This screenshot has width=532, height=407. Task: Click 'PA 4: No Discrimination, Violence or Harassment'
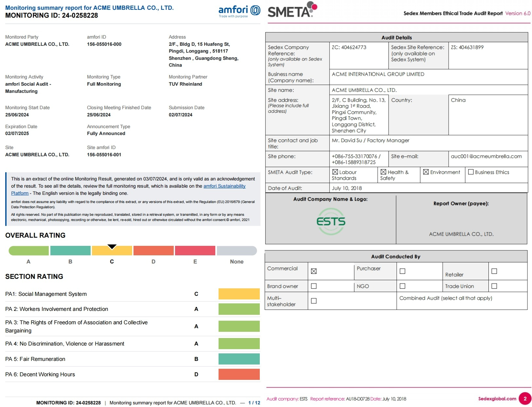(x=65, y=344)
